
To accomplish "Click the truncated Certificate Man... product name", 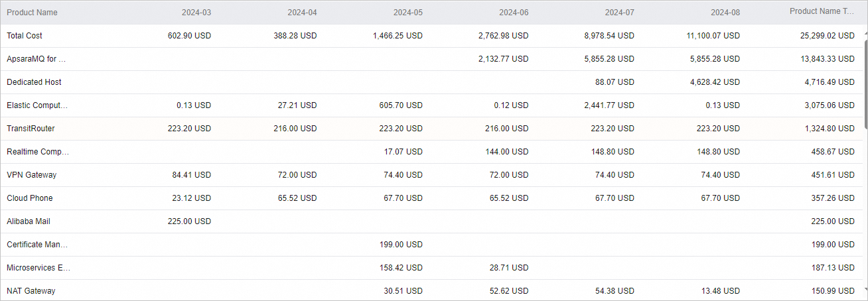I will pyautogui.click(x=37, y=245).
